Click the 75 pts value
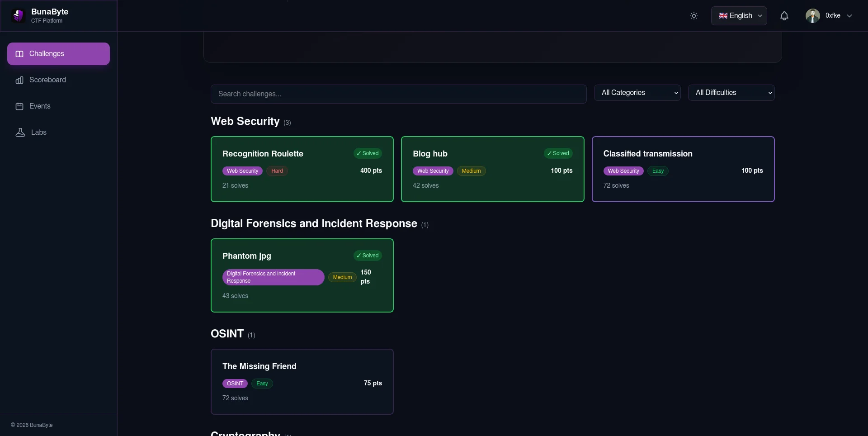Viewport: 868px width, 436px height. tap(373, 383)
